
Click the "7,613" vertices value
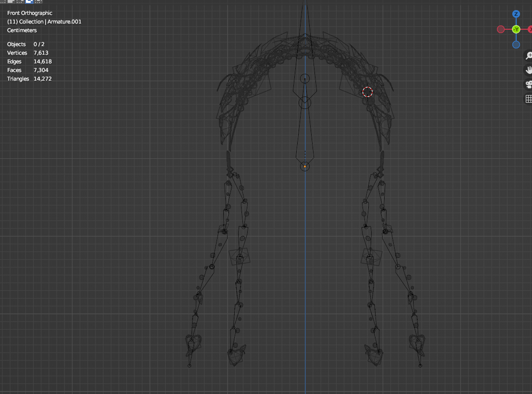coord(41,53)
